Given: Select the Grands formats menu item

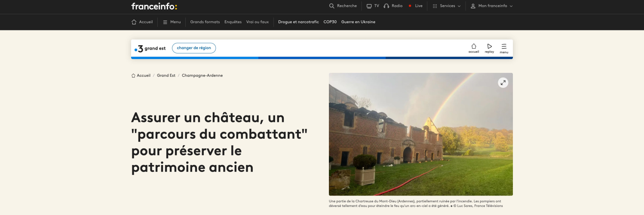Looking at the screenshot, I should tap(205, 22).
